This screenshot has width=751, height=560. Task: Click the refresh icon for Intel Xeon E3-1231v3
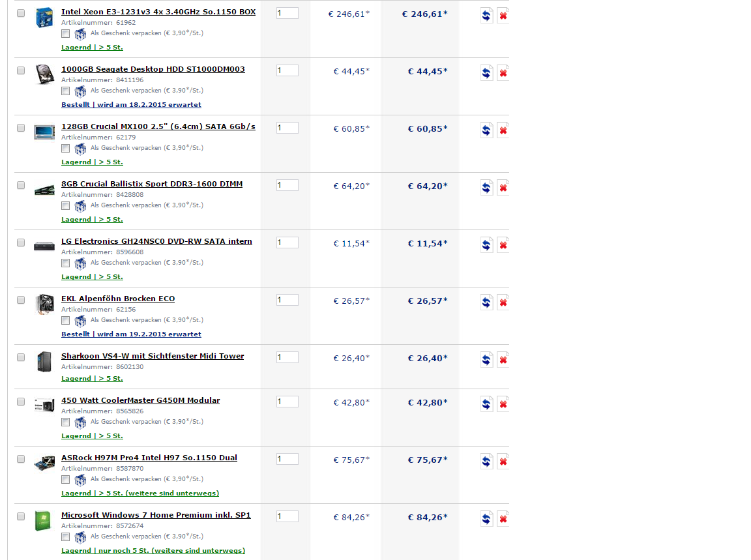486,16
